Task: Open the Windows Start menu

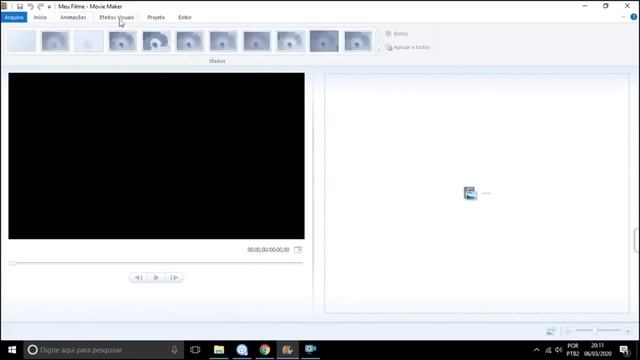Action: point(12,350)
